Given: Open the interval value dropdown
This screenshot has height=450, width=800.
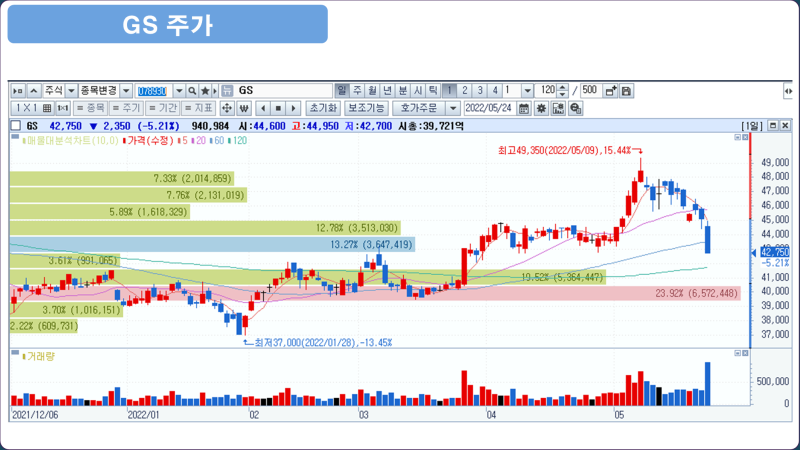Looking at the screenshot, I should click(x=528, y=91).
